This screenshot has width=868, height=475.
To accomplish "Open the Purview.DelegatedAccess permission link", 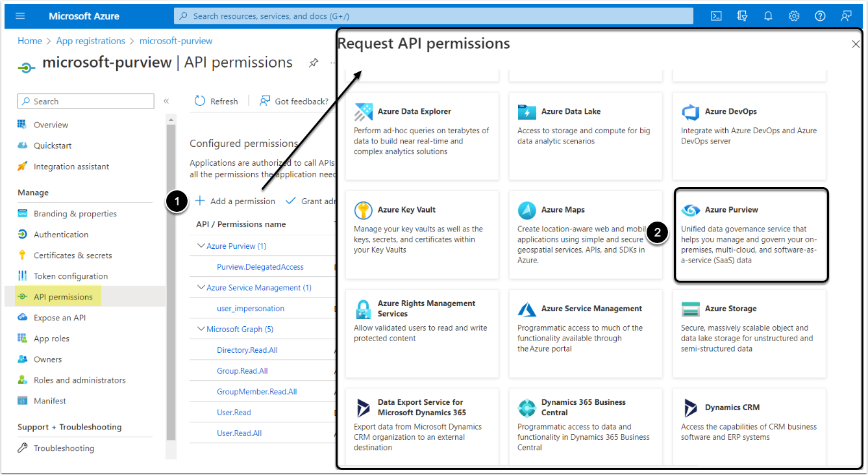I will (x=260, y=267).
